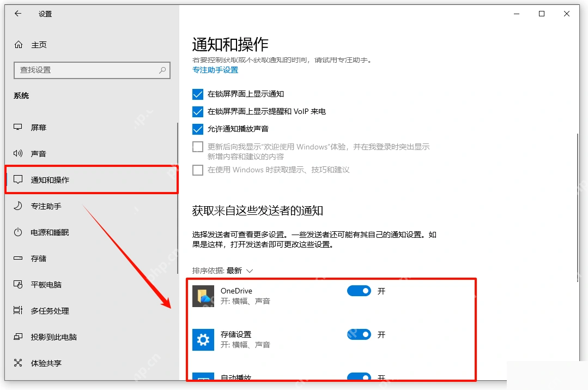Click the main panel vertical scrollbar
The image size is (588, 390).
pyautogui.click(x=578, y=207)
